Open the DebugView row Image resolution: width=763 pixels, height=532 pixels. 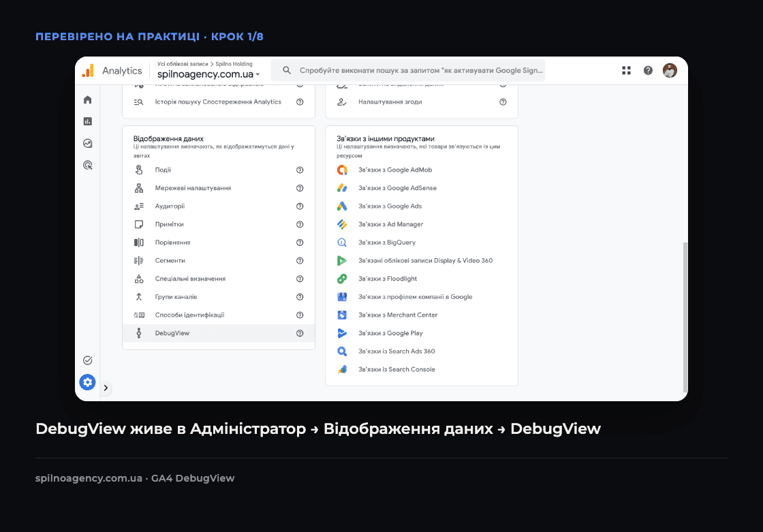point(219,333)
